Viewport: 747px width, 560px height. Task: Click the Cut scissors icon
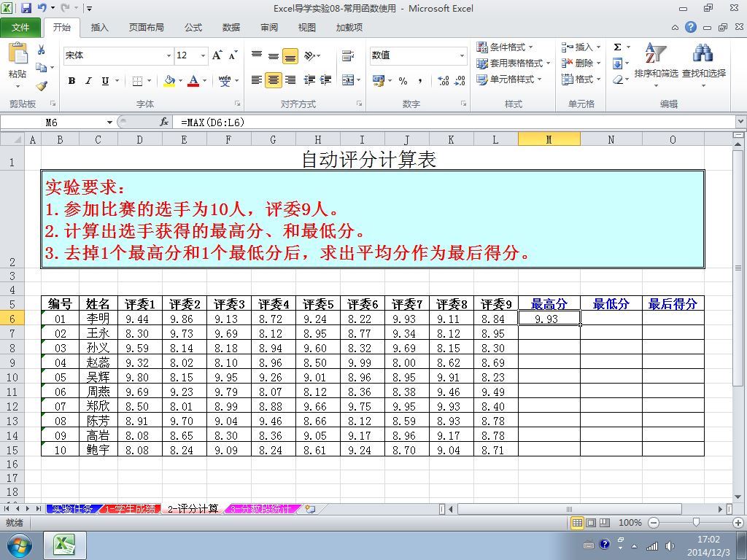click(x=42, y=50)
